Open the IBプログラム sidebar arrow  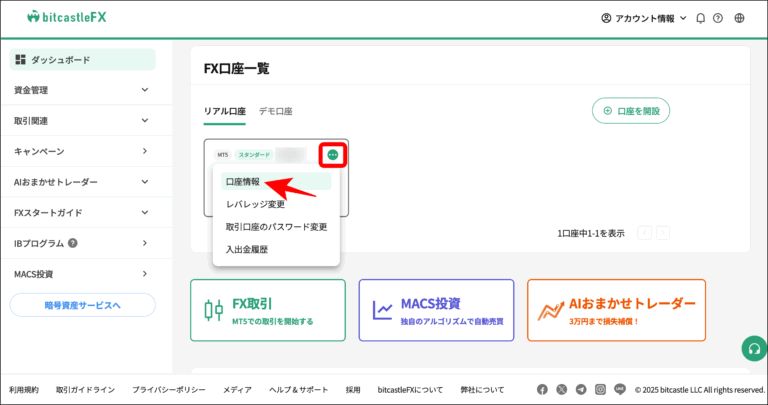144,243
